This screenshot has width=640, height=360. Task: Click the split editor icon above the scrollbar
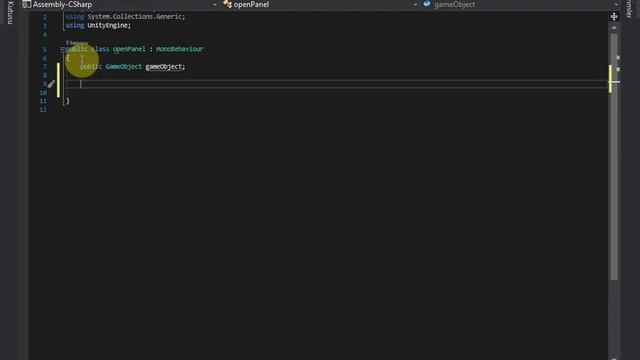click(614, 16)
